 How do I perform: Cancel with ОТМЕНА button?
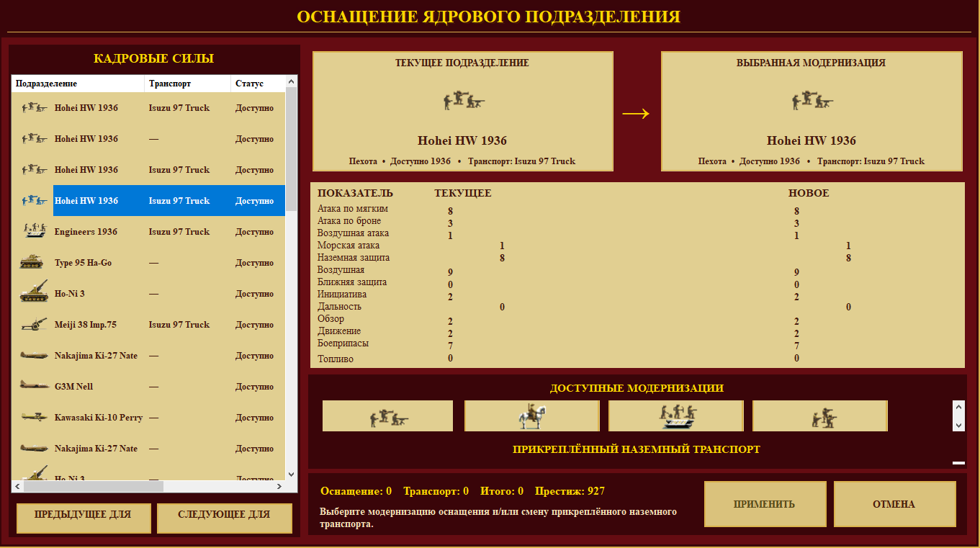click(x=894, y=504)
